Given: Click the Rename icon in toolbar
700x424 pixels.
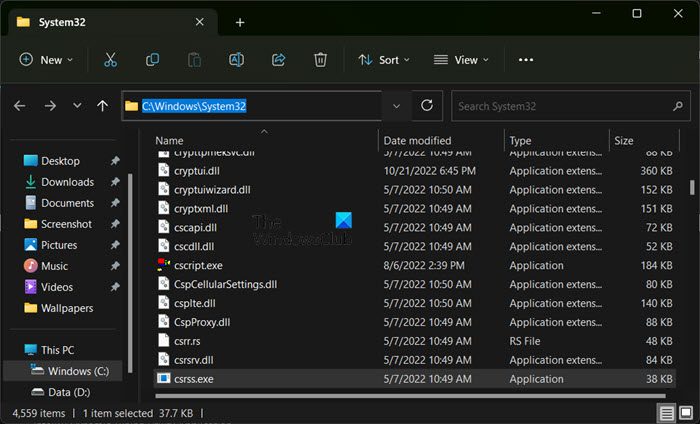Looking at the screenshot, I should tap(237, 60).
